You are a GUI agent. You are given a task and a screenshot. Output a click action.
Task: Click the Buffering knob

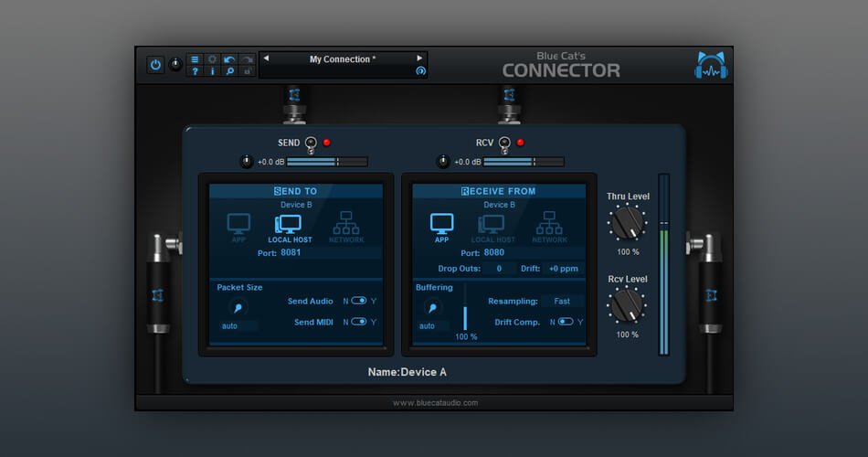432,308
